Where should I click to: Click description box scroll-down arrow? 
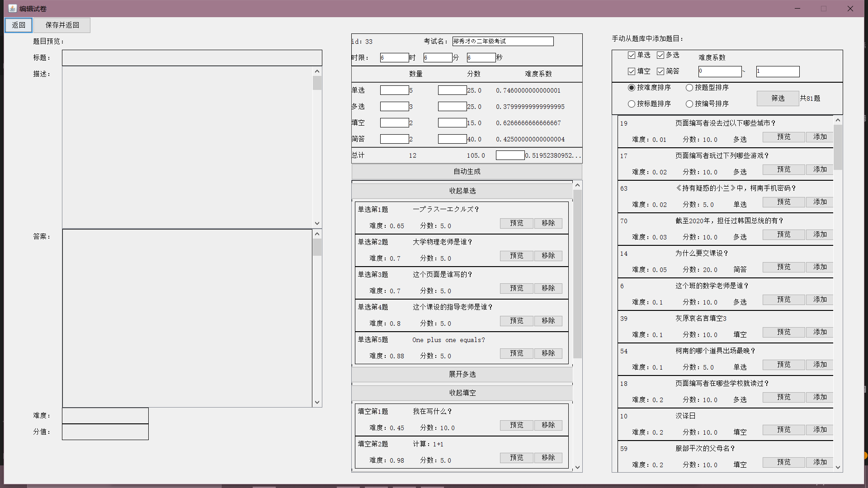point(317,223)
